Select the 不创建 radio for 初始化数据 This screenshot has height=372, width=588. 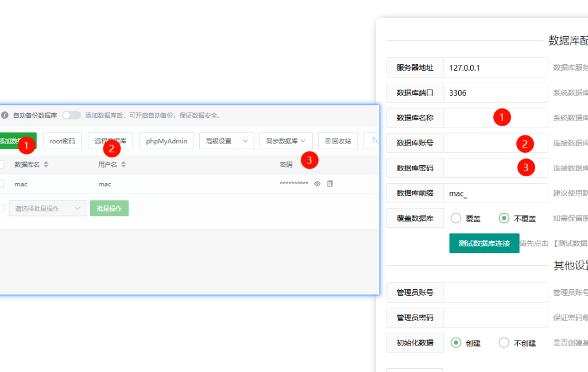504,343
